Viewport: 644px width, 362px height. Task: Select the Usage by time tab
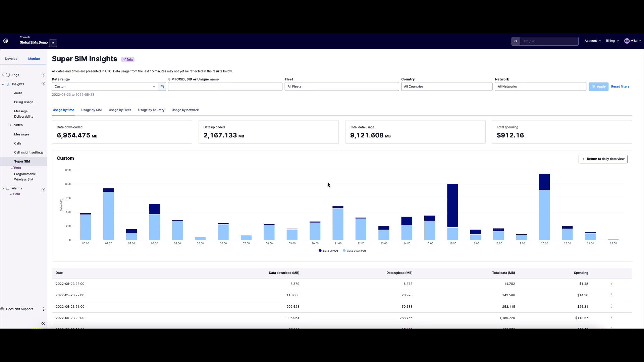tap(63, 110)
